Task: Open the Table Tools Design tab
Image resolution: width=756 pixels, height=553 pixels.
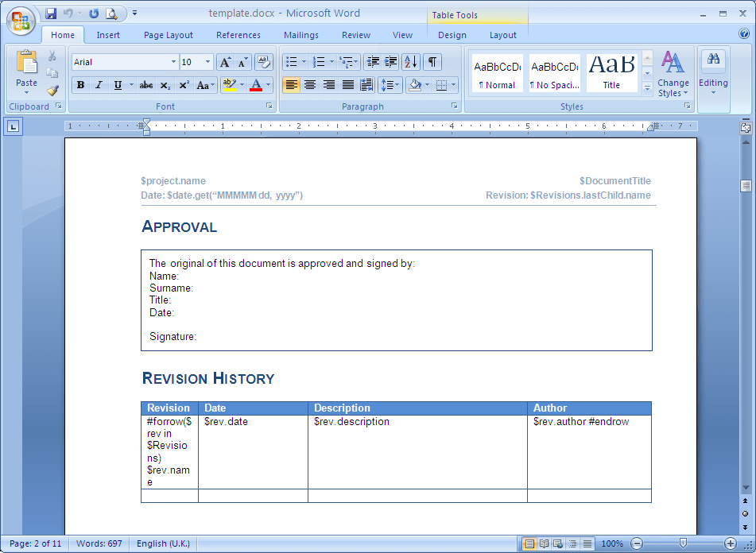Action: tap(452, 35)
